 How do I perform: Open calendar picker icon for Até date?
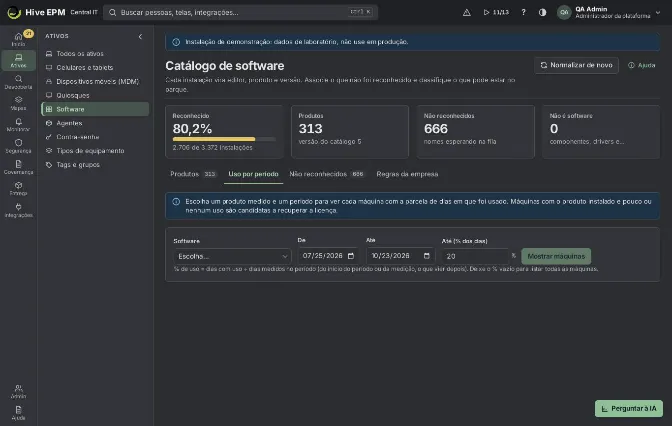click(426, 256)
